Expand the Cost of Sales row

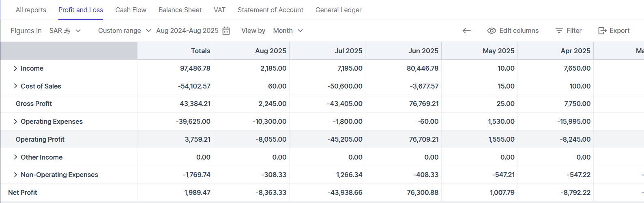point(15,86)
